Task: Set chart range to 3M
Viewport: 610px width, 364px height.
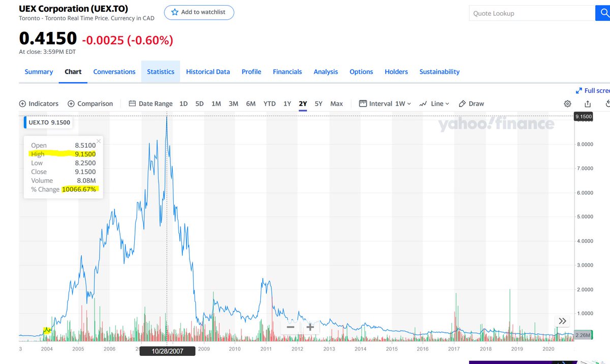Action: [233, 104]
